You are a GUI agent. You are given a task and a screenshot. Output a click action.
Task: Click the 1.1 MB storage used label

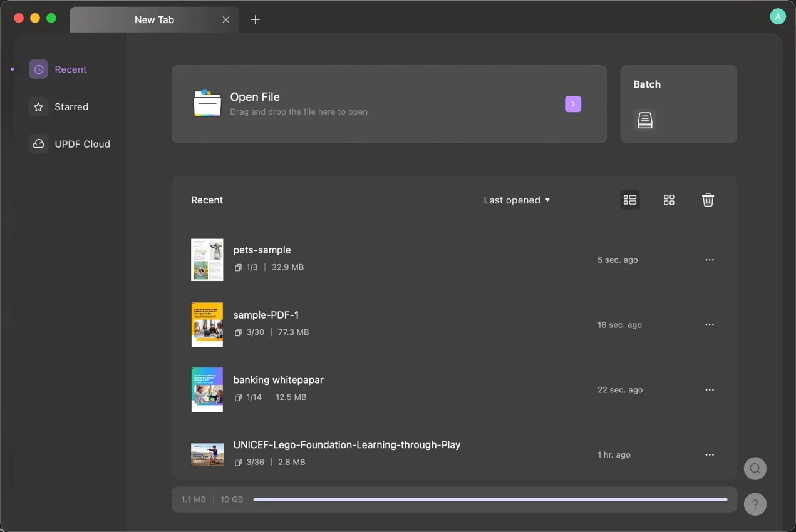(194, 499)
